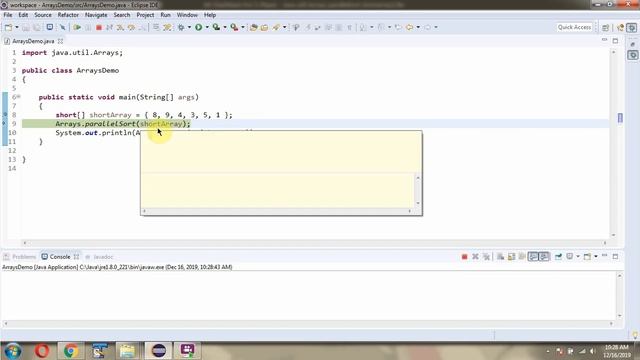Open the Window menu
The width and height of the screenshot is (640, 360).
tap(187, 15)
